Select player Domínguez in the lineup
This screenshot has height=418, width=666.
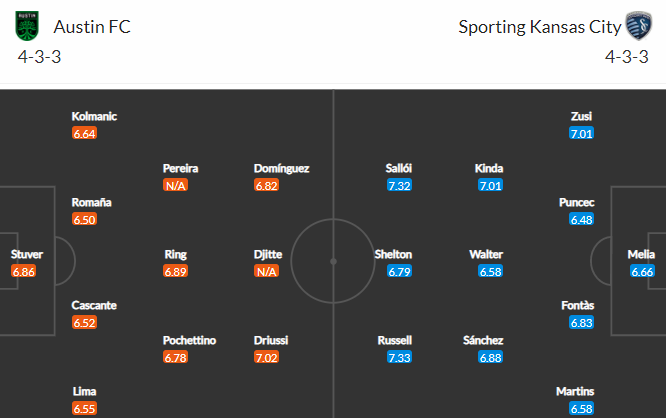(x=281, y=169)
